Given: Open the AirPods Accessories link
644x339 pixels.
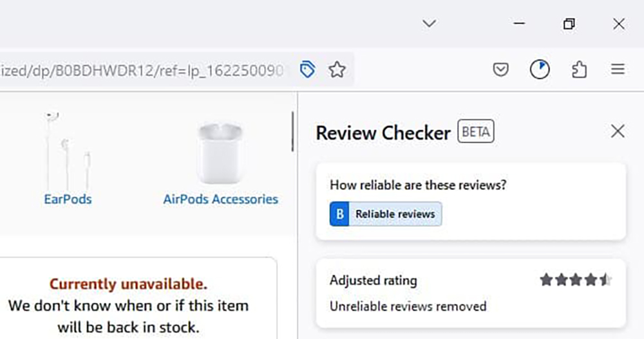Looking at the screenshot, I should coord(220,199).
